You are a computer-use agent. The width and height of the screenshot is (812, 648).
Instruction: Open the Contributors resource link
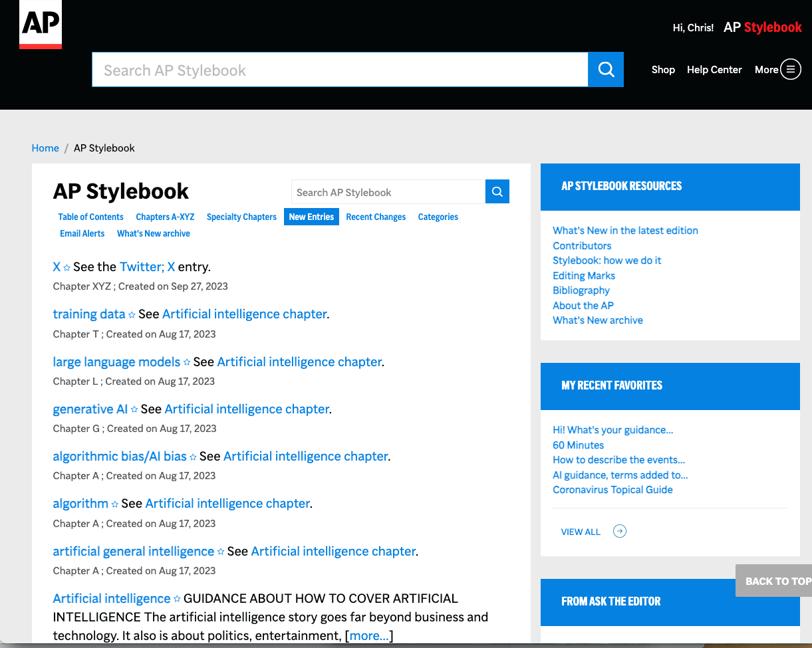click(582, 245)
